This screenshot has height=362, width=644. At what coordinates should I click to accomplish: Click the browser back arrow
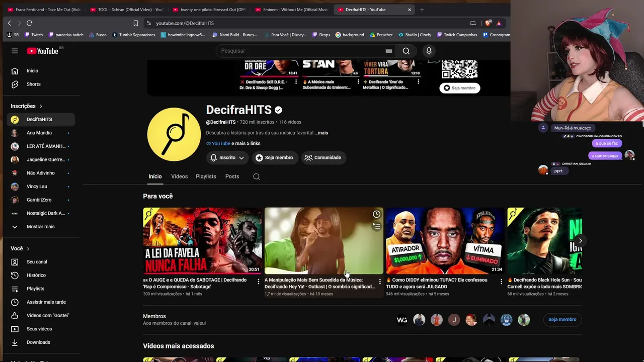[x=9, y=23]
